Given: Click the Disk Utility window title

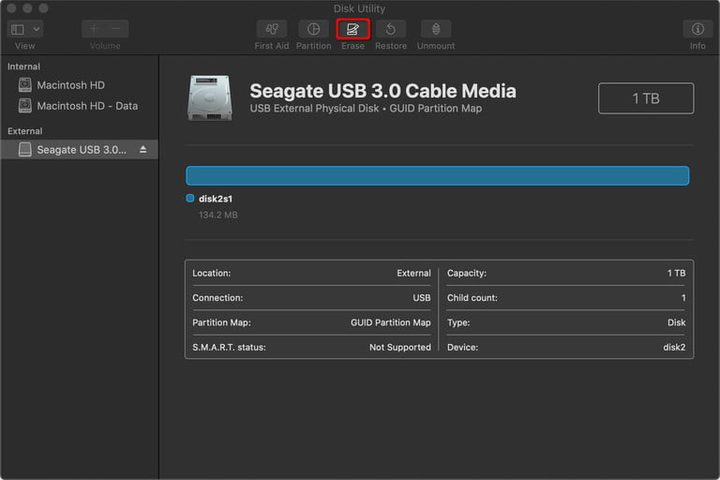Looking at the screenshot, I should click(360, 9).
